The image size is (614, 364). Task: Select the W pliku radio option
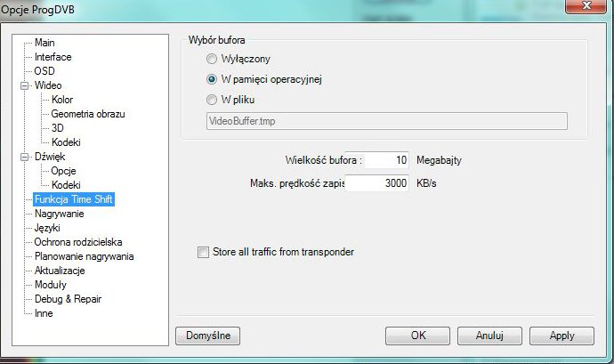pyautogui.click(x=212, y=100)
